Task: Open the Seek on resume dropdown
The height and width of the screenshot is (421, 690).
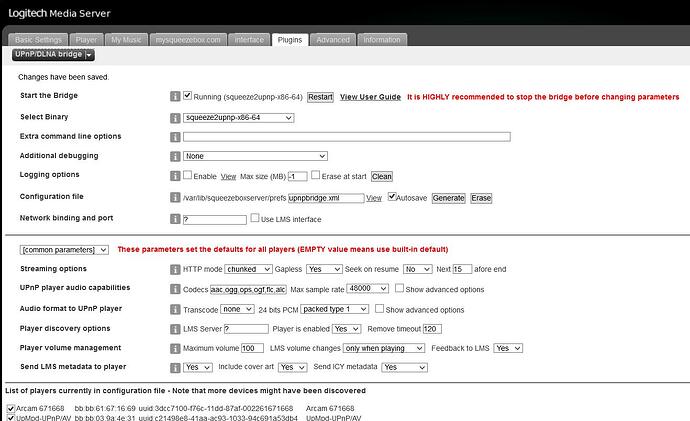Action: click(418, 269)
